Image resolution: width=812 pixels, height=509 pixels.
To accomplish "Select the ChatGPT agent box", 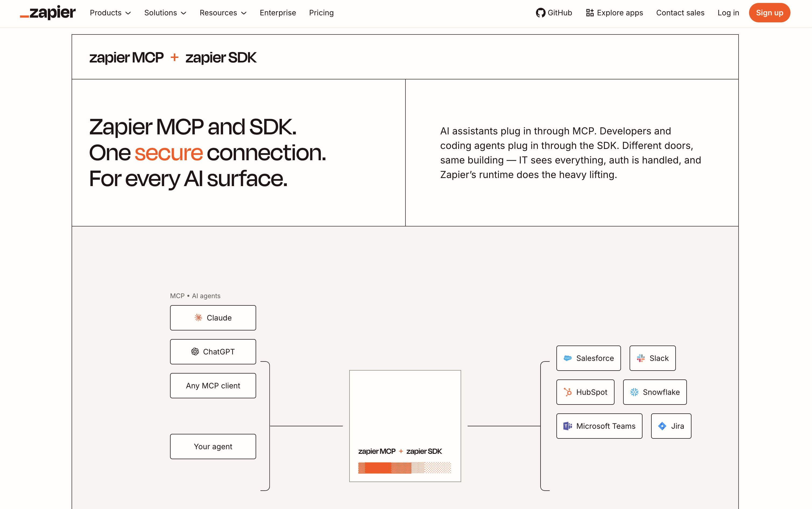I will 213,352.
